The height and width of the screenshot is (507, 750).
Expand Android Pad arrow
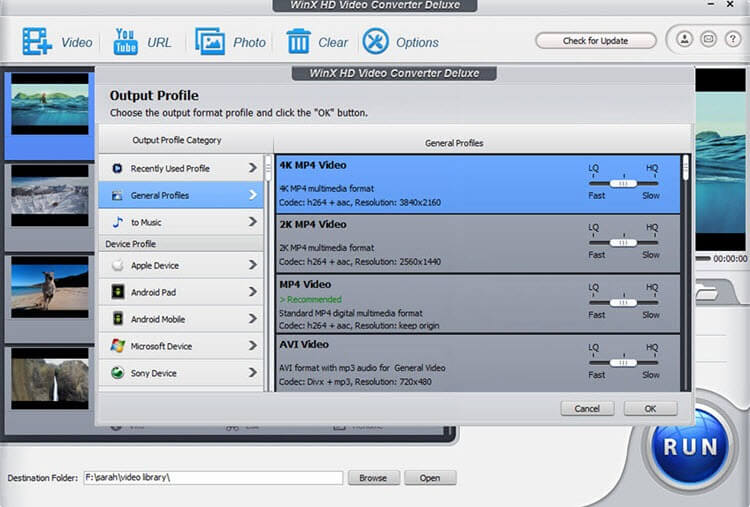(253, 291)
